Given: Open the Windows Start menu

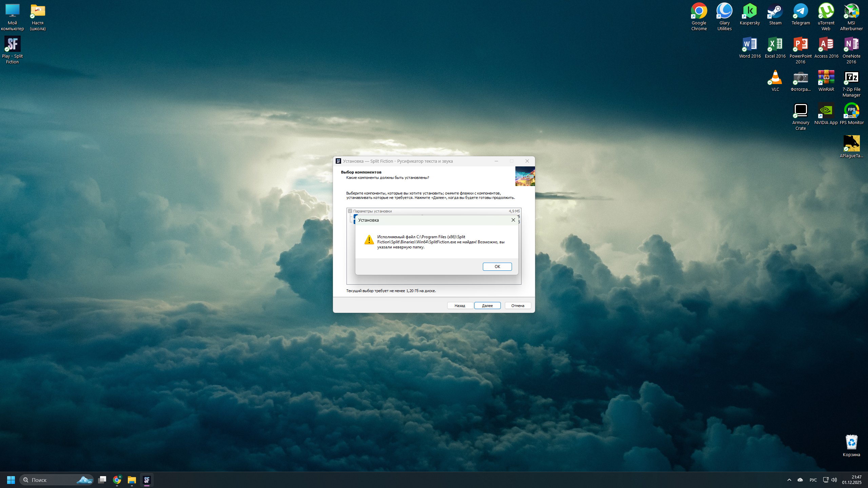Looking at the screenshot, I should (11, 480).
